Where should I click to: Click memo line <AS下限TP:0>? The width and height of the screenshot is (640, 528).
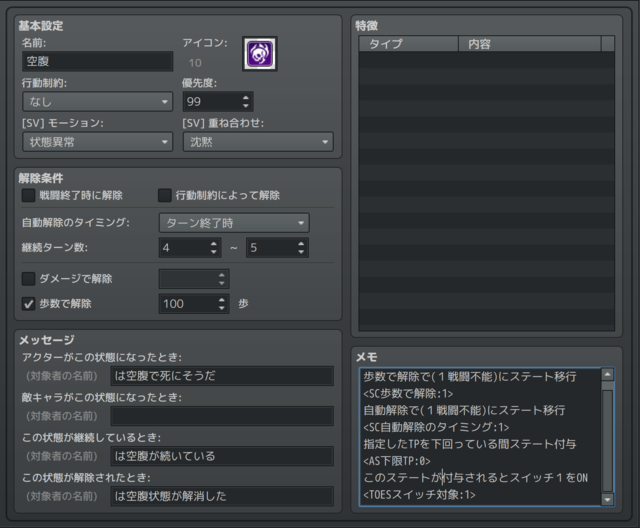click(397, 461)
